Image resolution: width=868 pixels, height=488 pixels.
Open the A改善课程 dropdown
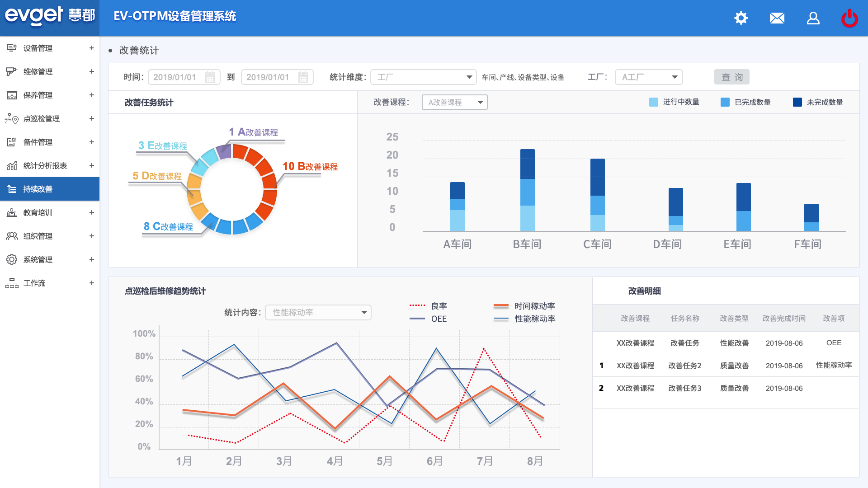pyautogui.click(x=454, y=103)
